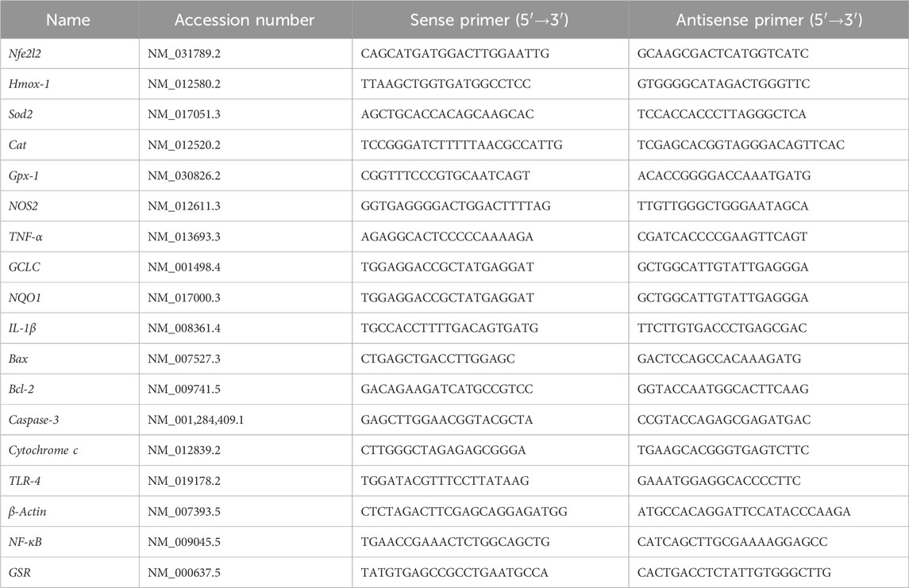
Task: Click the Caspase-3 accession number NM_001,284,409.1
Action: click(x=195, y=420)
